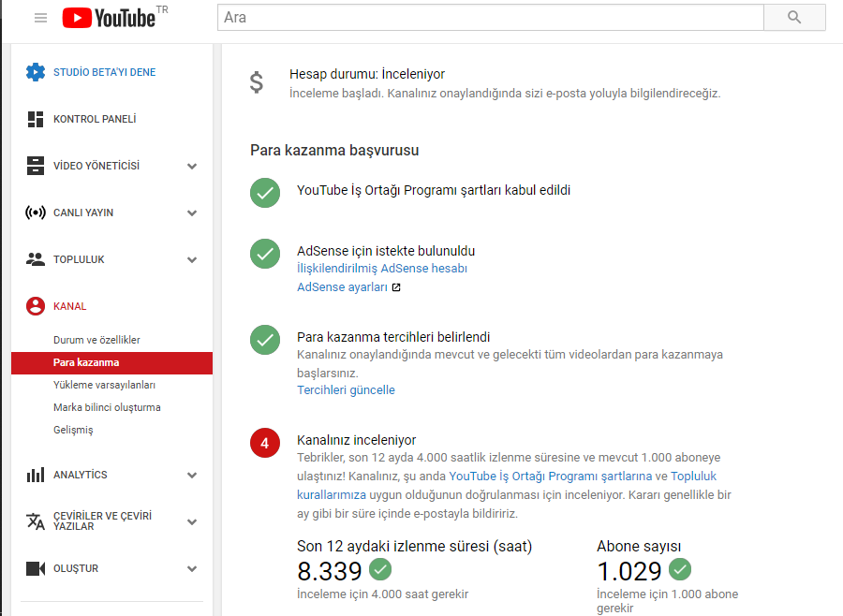
Task: Expand the Canlı Yayın section
Action: pyautogui.click(x=192, y=213)
